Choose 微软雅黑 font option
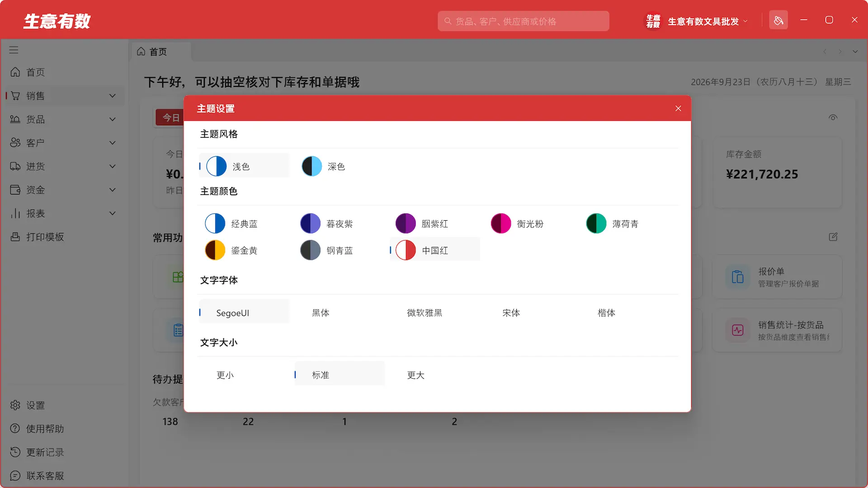Viewport: 868px width, 488px height. pos(425,313)
